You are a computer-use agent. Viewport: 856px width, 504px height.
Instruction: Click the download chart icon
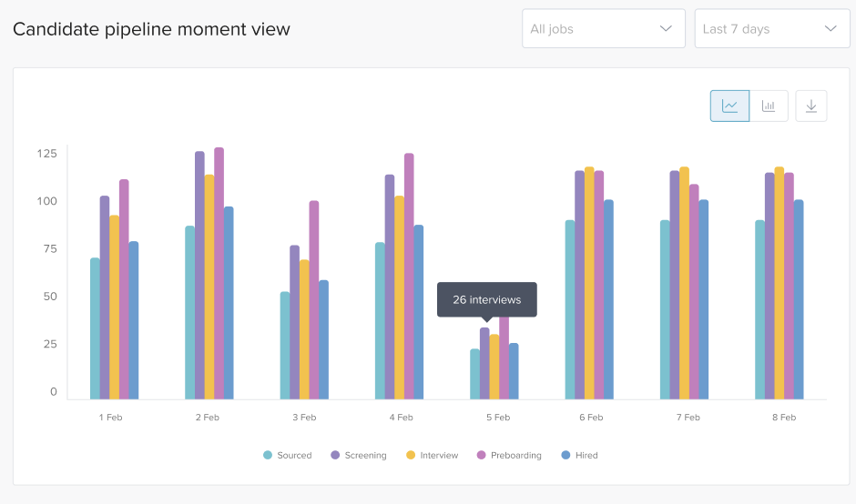(810, 106)
